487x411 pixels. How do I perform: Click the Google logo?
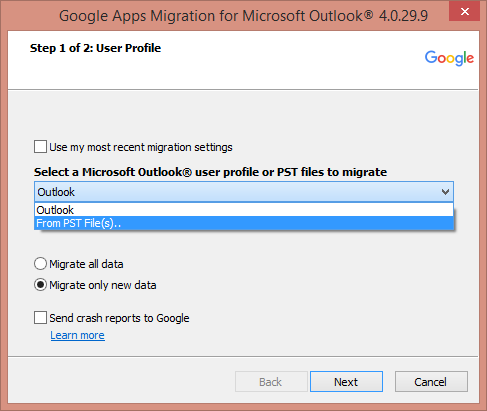tap(449, 58)
